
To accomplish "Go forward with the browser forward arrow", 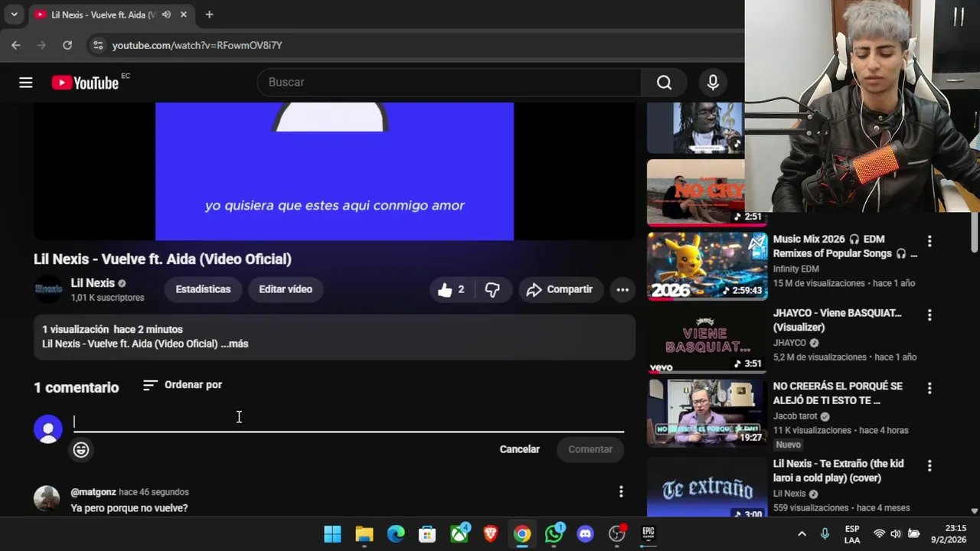I will tap(41, 45).
